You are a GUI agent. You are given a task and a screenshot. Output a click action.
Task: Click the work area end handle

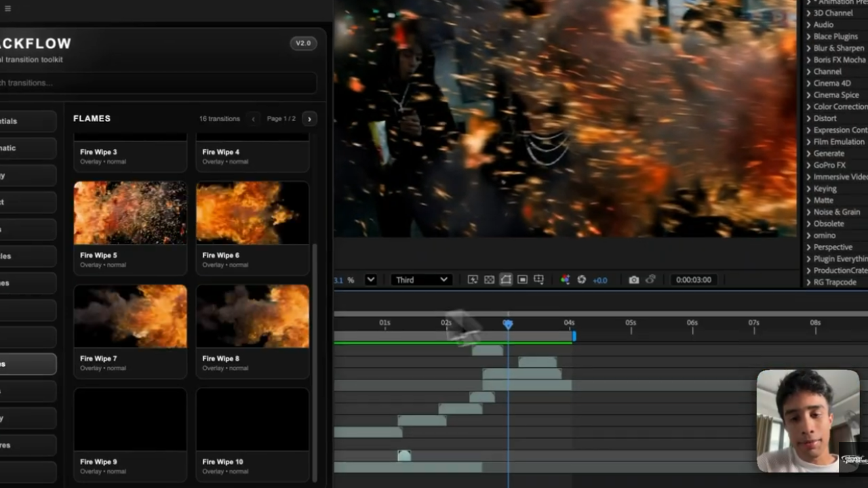click(x=574, y=335)
